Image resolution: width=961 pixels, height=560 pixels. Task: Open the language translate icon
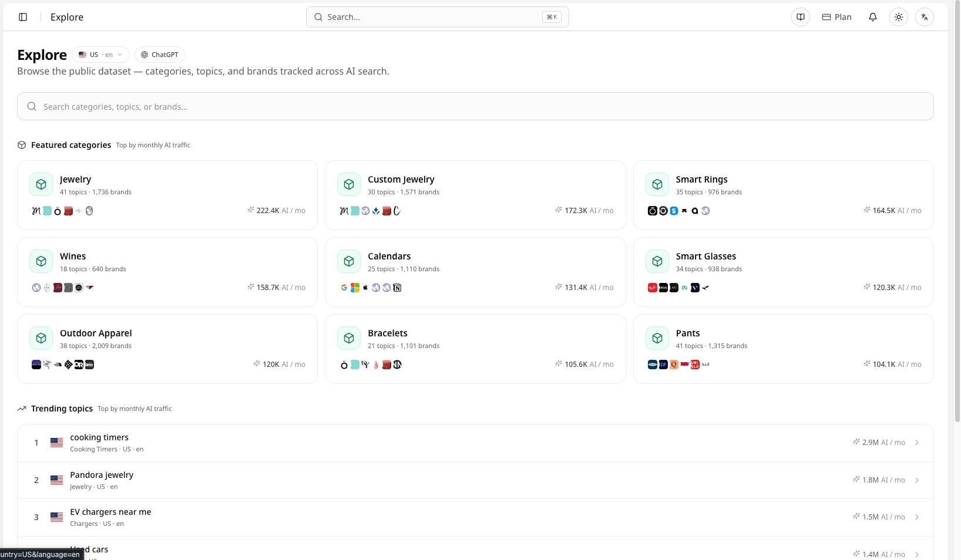click(x=925, y=17)
